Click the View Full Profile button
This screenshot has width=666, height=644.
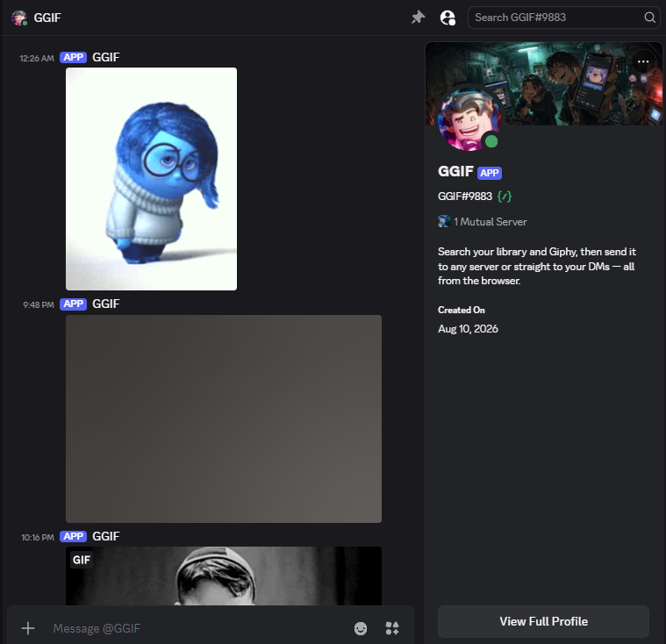click(543, 621)
